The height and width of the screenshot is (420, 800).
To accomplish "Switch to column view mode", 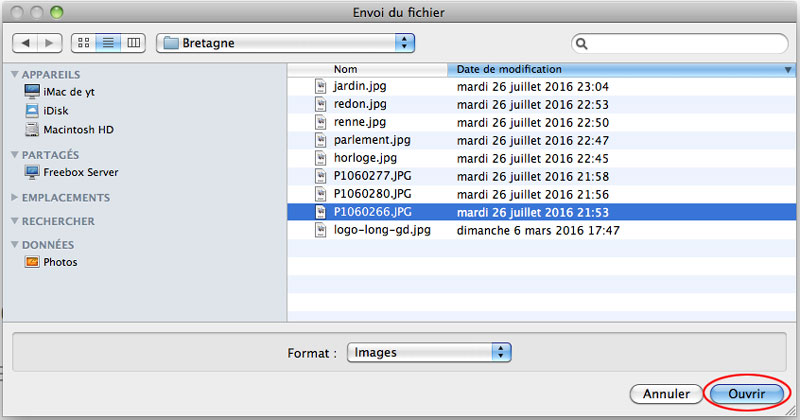I will [134, 43].
